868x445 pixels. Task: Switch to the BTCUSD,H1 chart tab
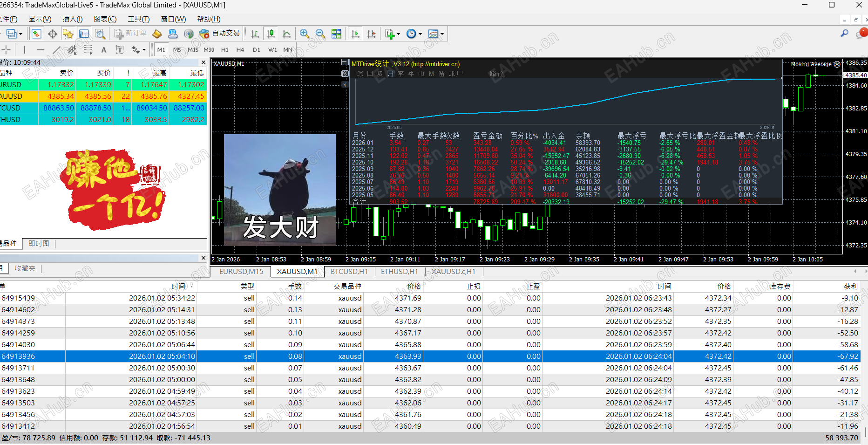pos(349,272)
